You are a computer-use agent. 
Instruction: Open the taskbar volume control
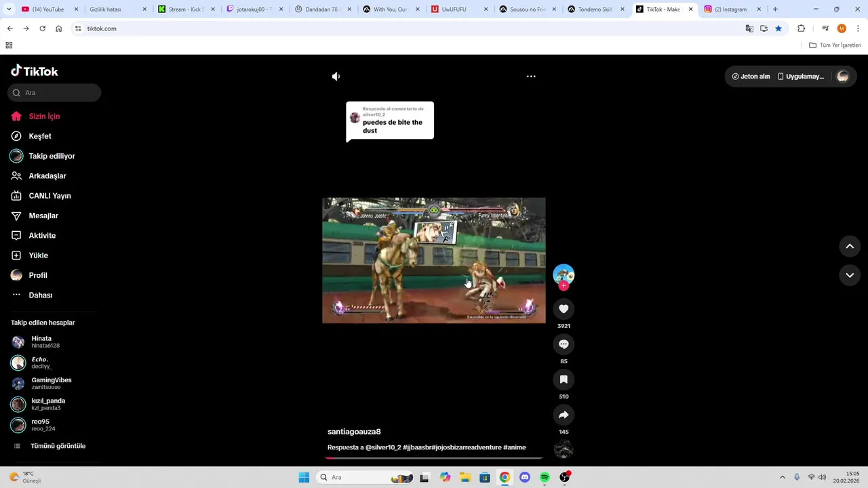(822, 477)
